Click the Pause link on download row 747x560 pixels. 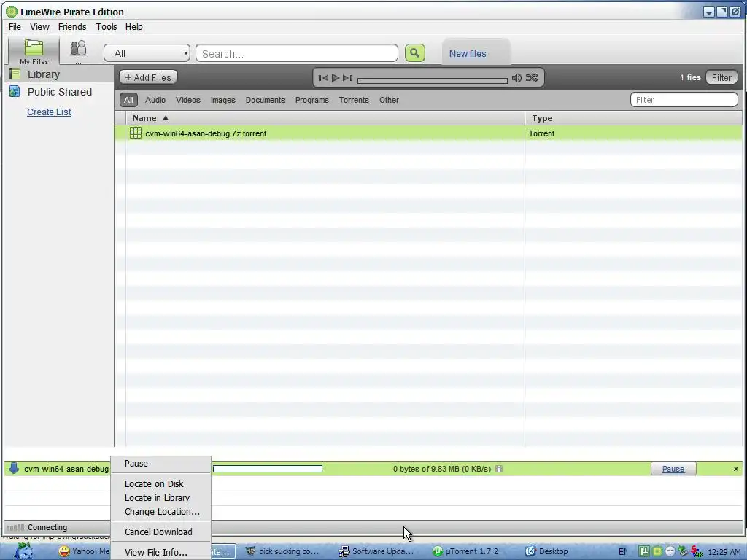point(673,469)
